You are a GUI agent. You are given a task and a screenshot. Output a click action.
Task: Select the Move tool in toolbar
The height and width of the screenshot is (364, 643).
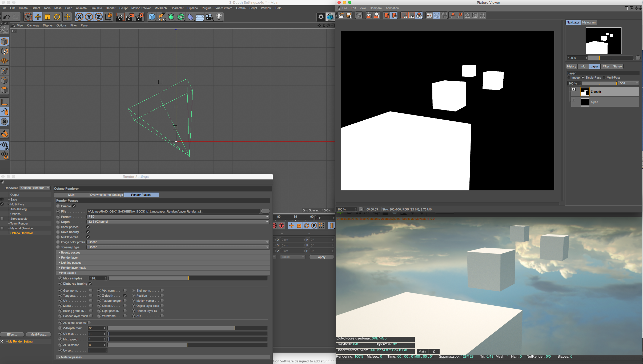click(38, 17)
